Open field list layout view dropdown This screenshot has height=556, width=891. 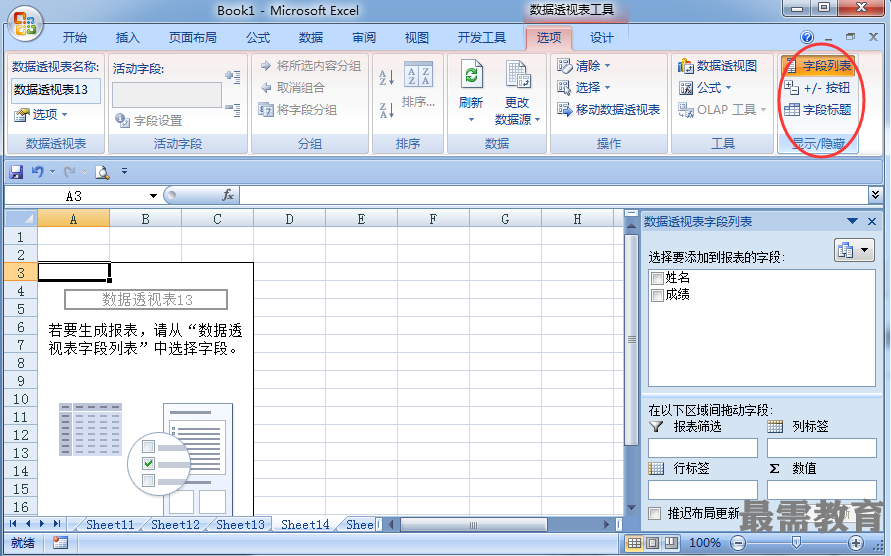(854, 250)
